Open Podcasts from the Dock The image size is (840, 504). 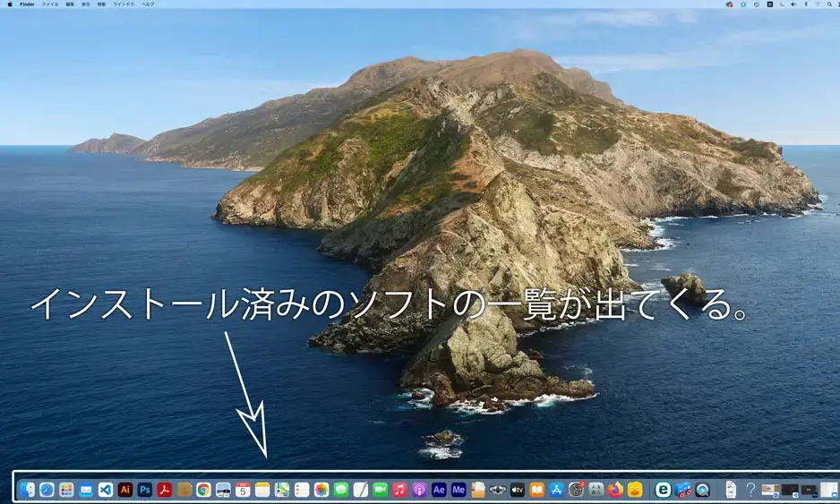pyautogui.click(x=419, y=489)
